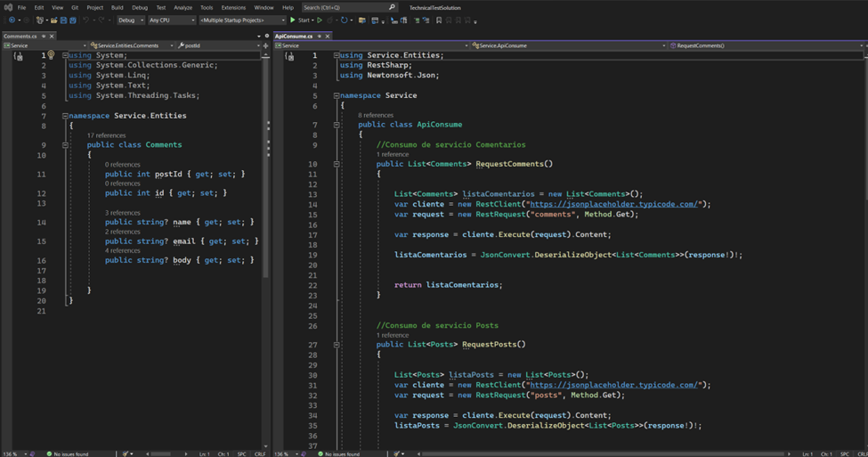The width and height of the screenshot is (868, 457).
Task: Open the tab list dropdown arrow above Comments.cs
Action: coord(258,36)
